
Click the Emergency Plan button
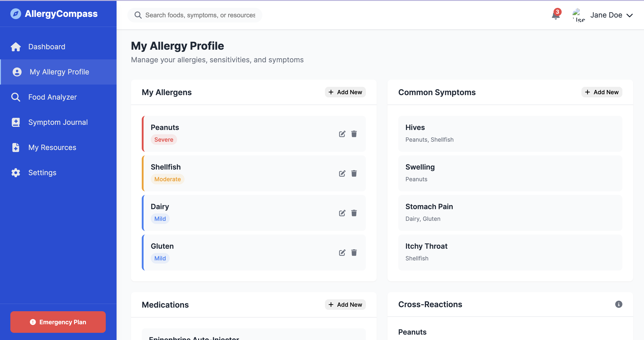tap(58, 322)
